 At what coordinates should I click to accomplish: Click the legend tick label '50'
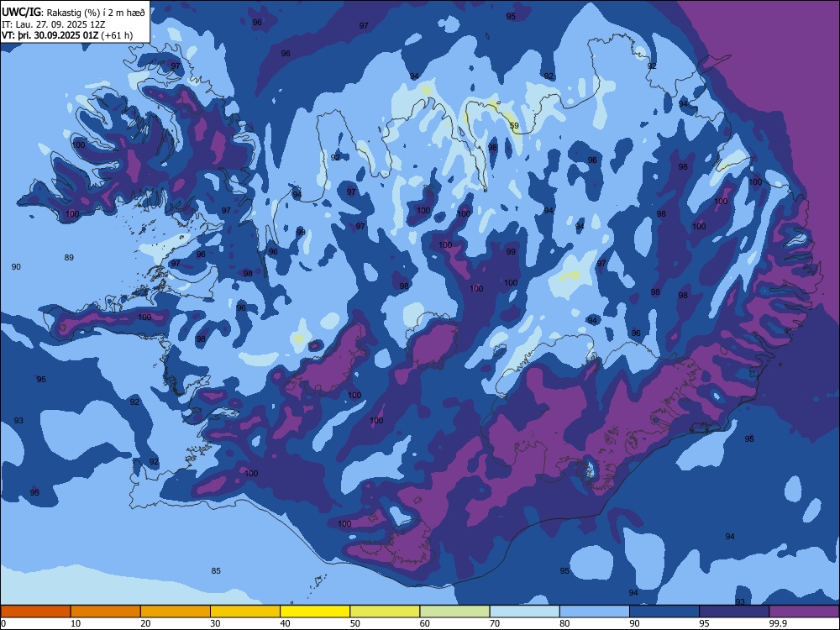pos(355,623)
